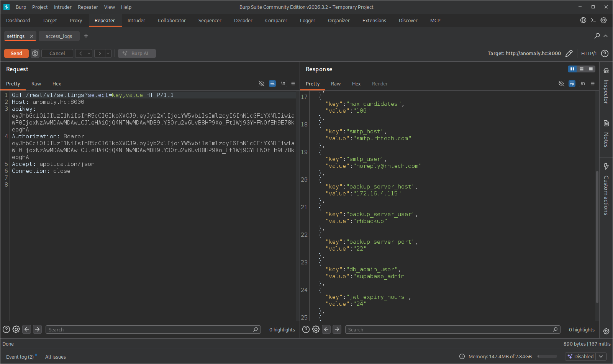Viewport: 613px width, 364px height.
Task: Jump to previous match in Request search
Action: (27, 330)
